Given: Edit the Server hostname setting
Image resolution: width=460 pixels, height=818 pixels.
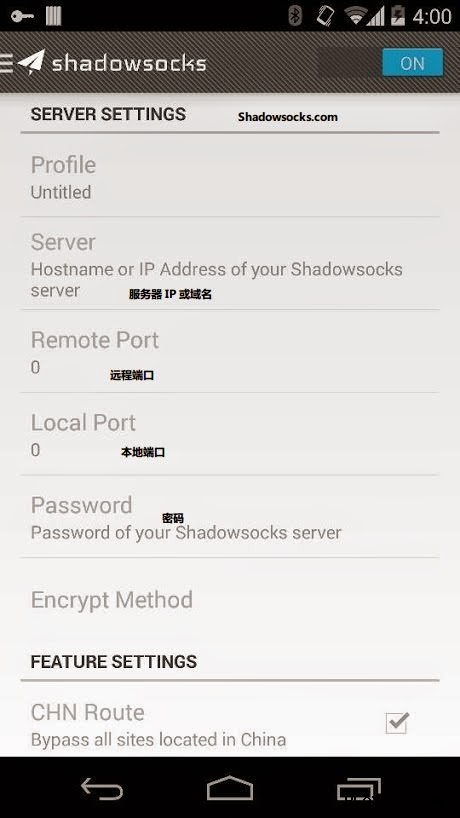Looking at the screenshot, I should (230, 263).
